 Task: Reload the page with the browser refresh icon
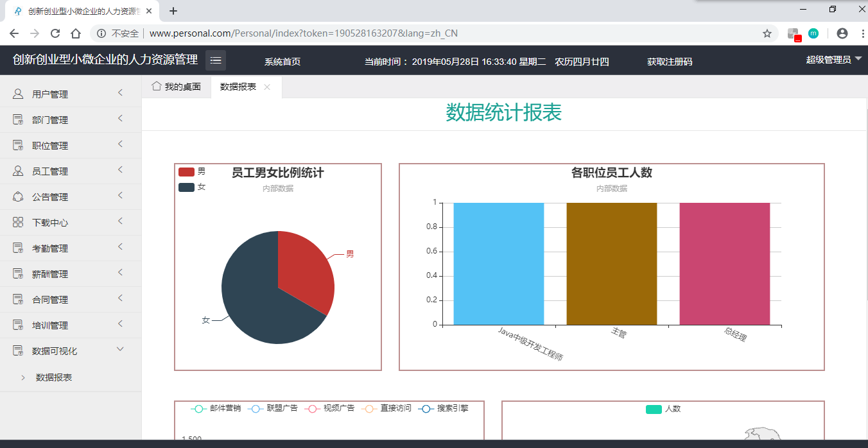click(55, 33)
